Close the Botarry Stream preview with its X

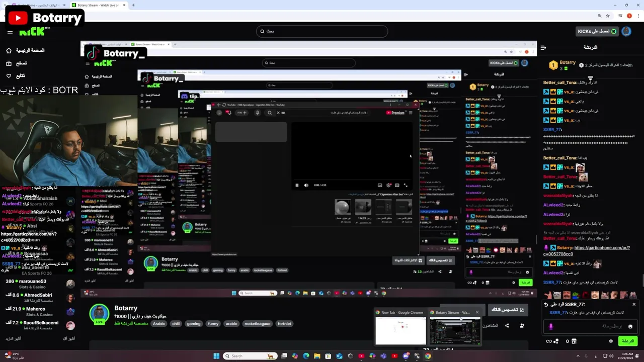[477, 312]
